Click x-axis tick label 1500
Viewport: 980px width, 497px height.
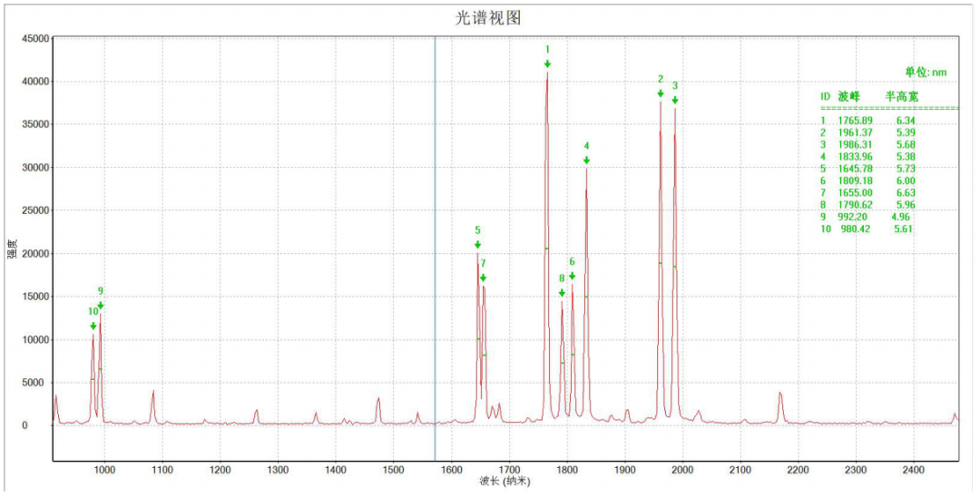coord(393,468)
